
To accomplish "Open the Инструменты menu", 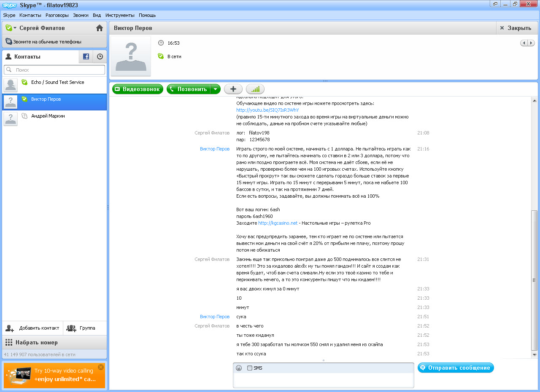I will point(120,15).
